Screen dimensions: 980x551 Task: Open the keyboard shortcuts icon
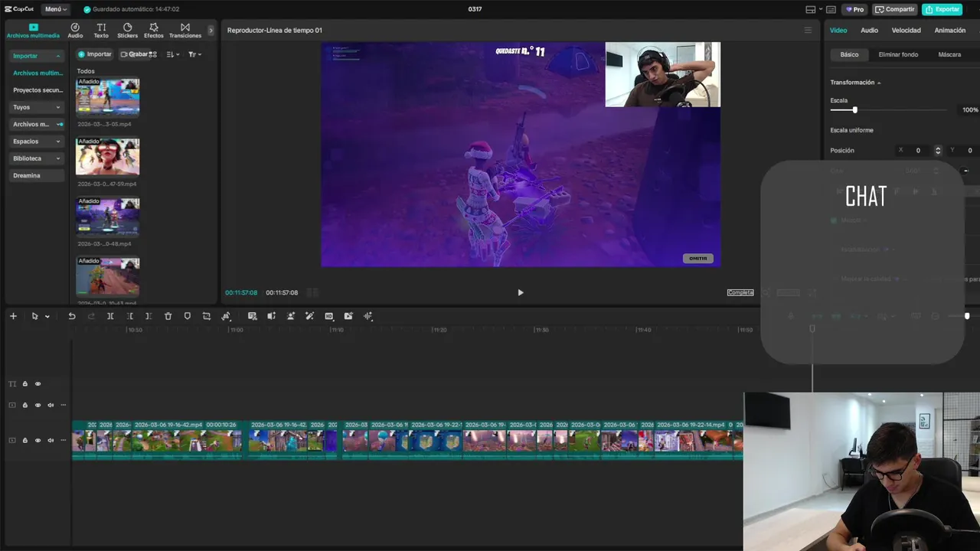831,9
